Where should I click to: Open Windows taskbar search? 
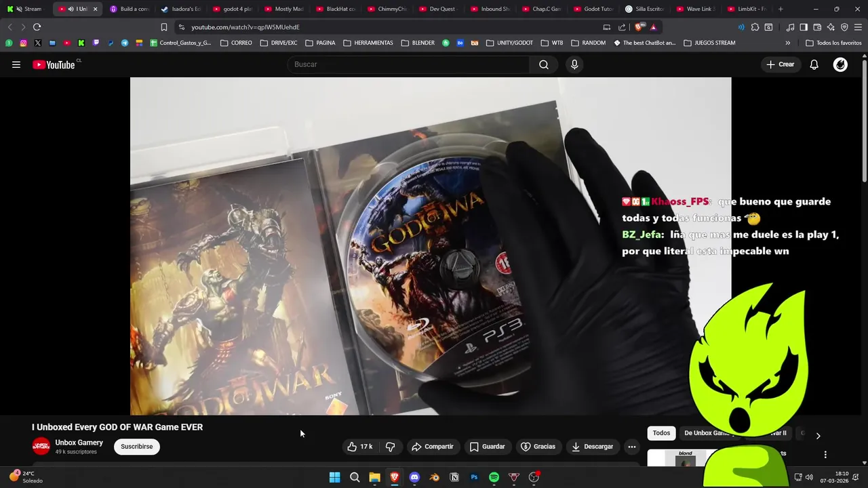(x=355, y=477)
